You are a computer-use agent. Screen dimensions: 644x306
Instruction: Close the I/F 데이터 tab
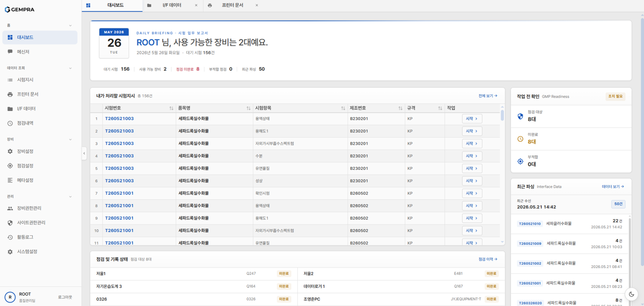point(196,5)
